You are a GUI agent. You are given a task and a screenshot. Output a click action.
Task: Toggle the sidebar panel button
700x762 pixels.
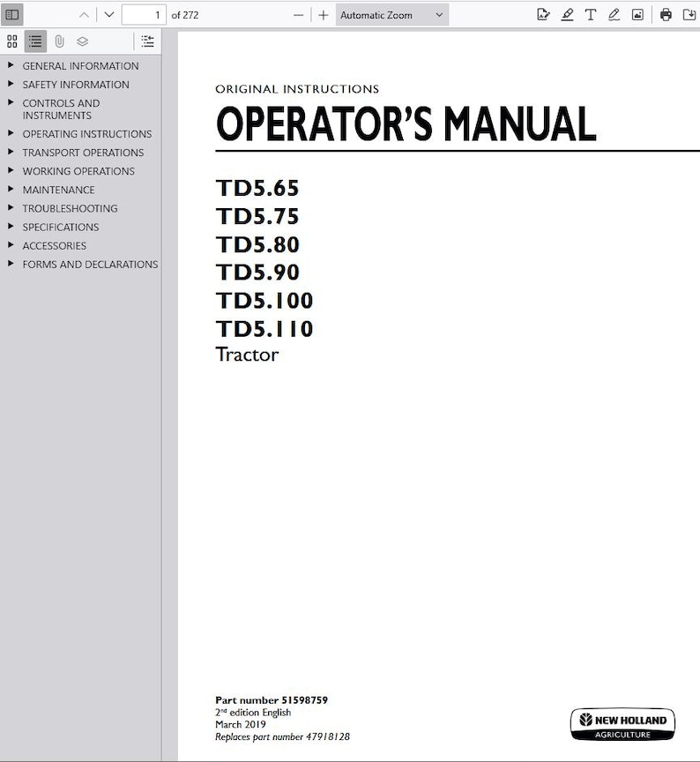[x=12, y=15]
